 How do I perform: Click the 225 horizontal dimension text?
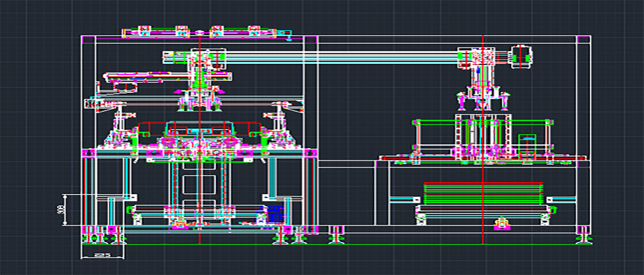coord(99,255)
